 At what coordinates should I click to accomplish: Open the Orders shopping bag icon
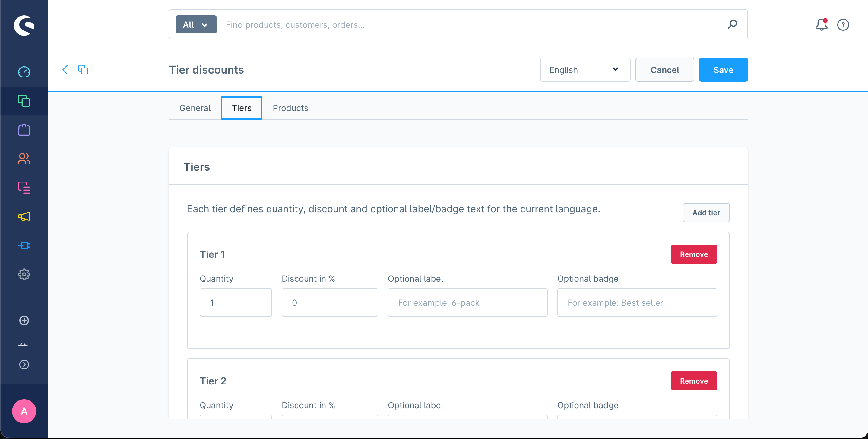pyautogui.click(x=24, y=130)
